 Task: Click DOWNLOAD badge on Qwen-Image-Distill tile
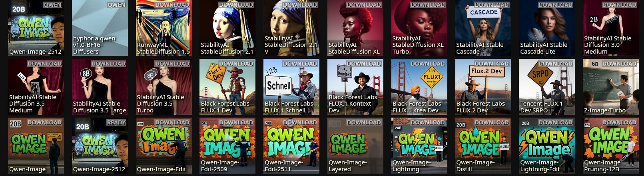pyautogui.click(x=492, y=122)
